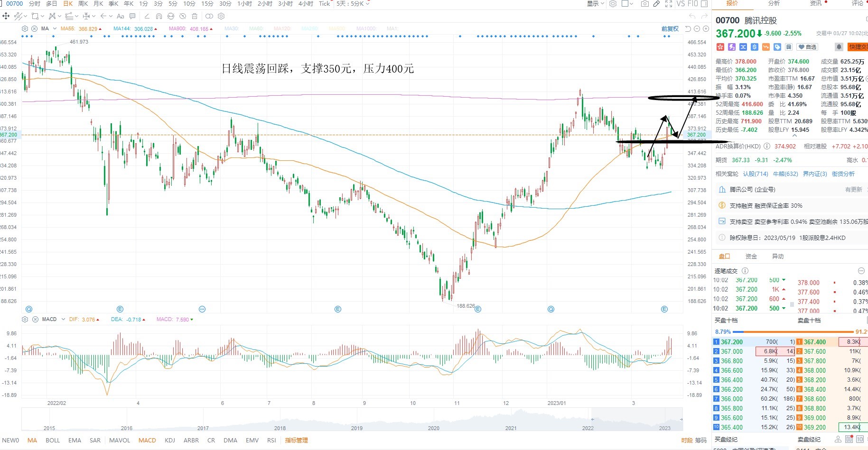Screen dimensions: 868x450
Task: Switch to 周K timeframe
Action: tap(83, 4)
